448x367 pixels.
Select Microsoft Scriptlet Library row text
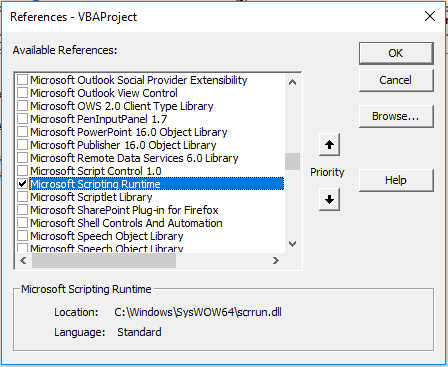91,197
